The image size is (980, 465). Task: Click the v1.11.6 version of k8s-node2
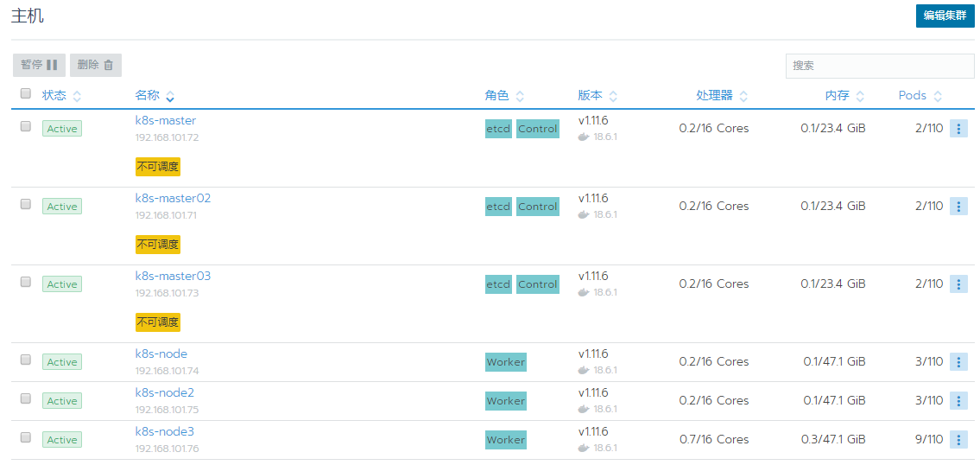point(593,392)
